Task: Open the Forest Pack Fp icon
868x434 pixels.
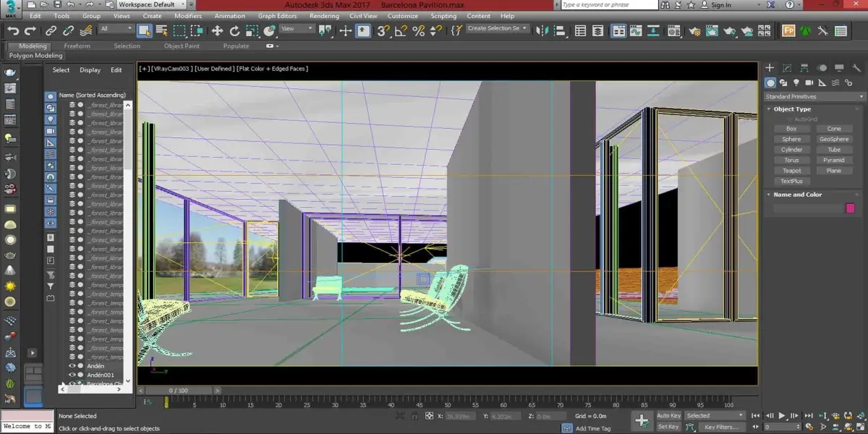Action: click(788, 30)
